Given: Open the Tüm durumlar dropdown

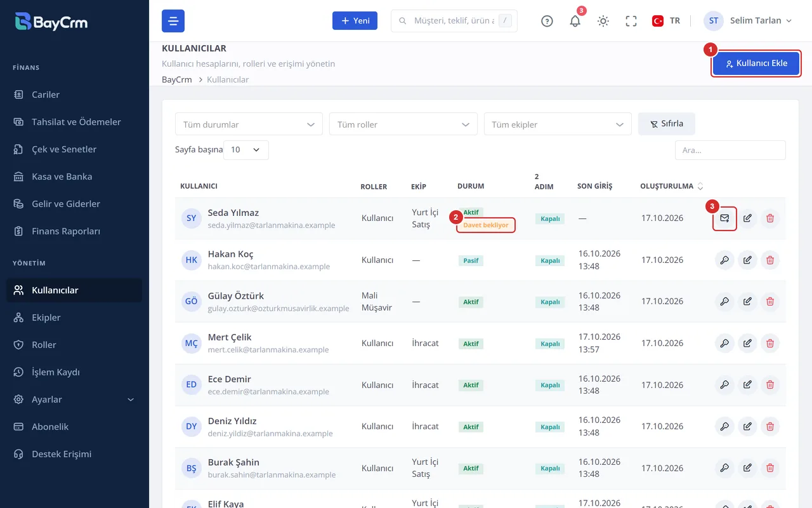Looking at the screenshot, I should [x=249, y=124].
